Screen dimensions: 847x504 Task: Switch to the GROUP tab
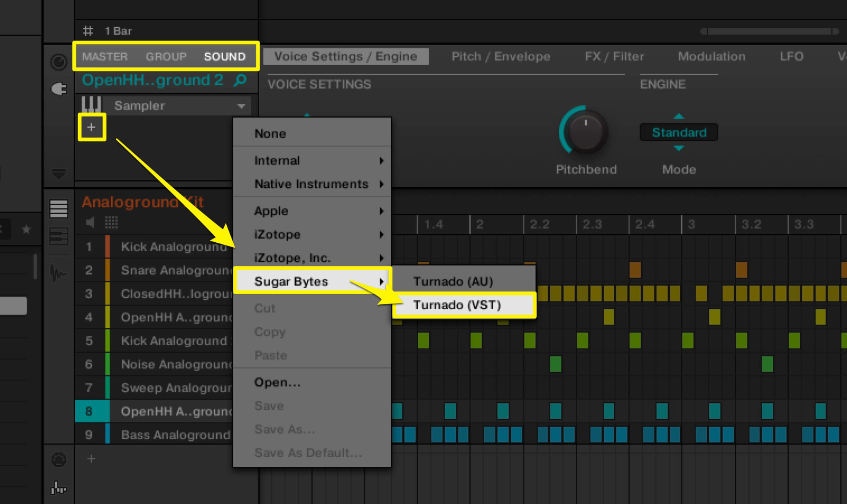coord(166,56)
